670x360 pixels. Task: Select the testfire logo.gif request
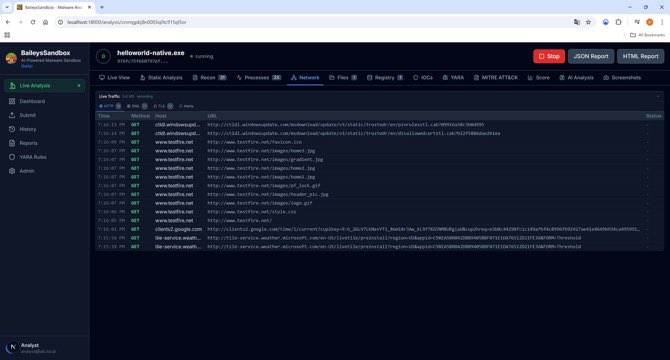(379, 203)
